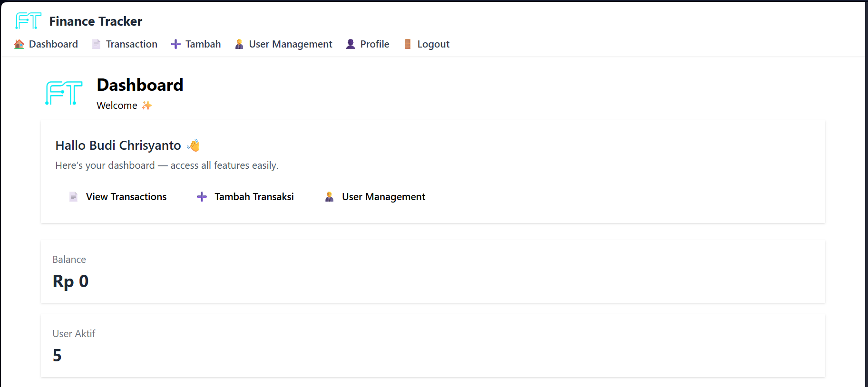868x387 pixels.
Task: Open the Transaction menu label in navbar
Action: pyautogui.click(x=131, y=44)
